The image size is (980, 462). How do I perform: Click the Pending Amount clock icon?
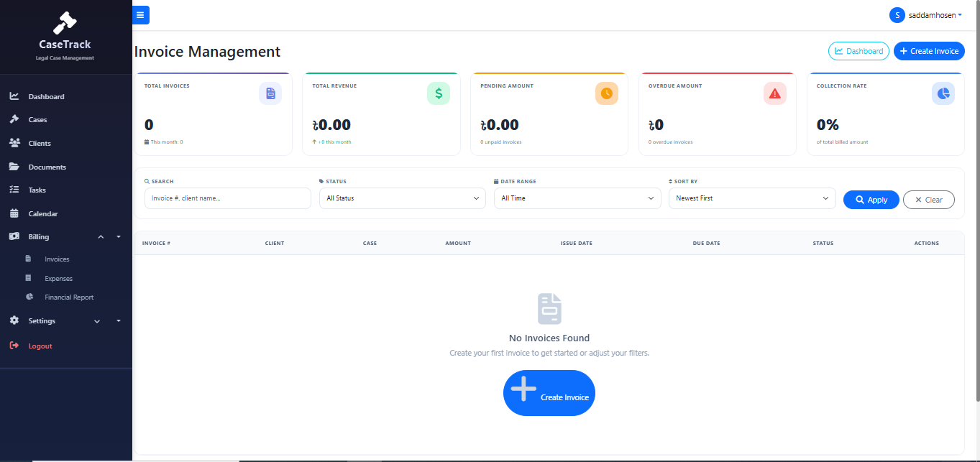607,93
